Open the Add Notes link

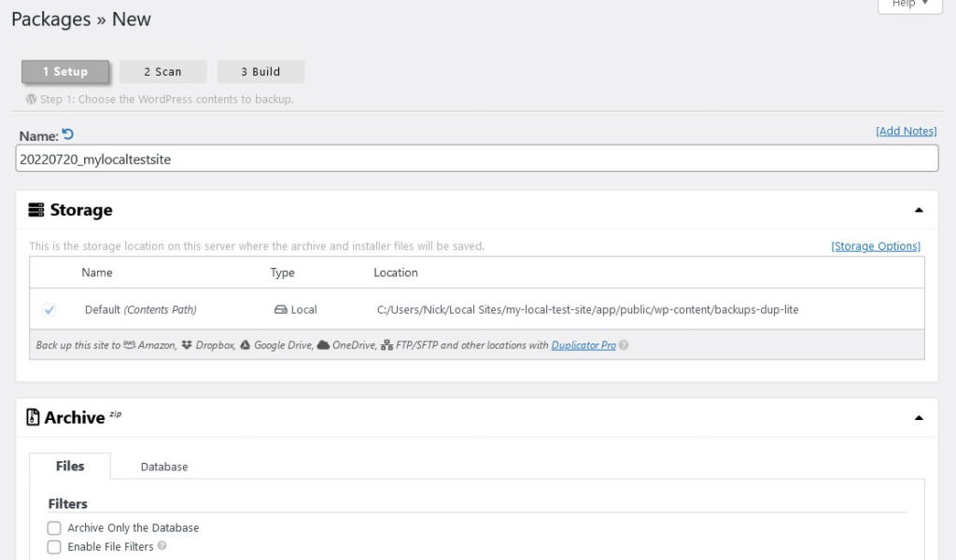click(x=906, y=131)
